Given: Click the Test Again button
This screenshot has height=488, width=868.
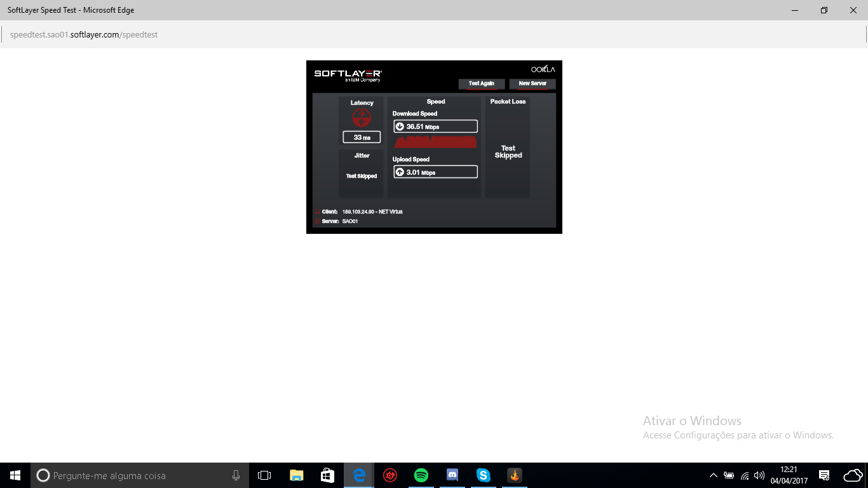Looking at the screenshot, I should coord(481,84).
